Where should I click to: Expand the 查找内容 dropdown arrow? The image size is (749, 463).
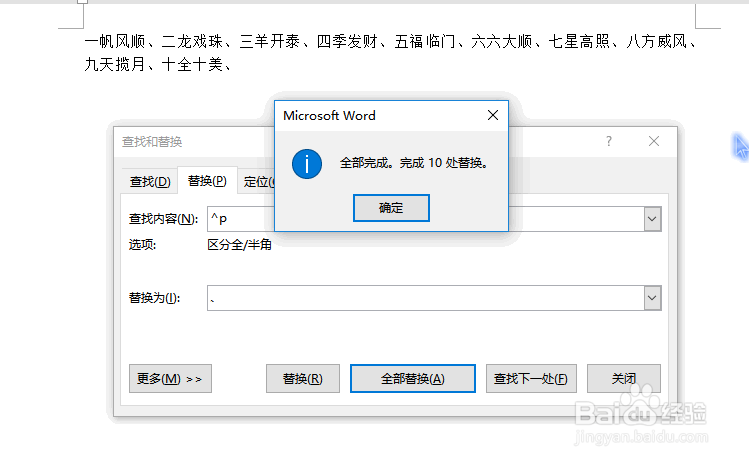pos(652,219)
